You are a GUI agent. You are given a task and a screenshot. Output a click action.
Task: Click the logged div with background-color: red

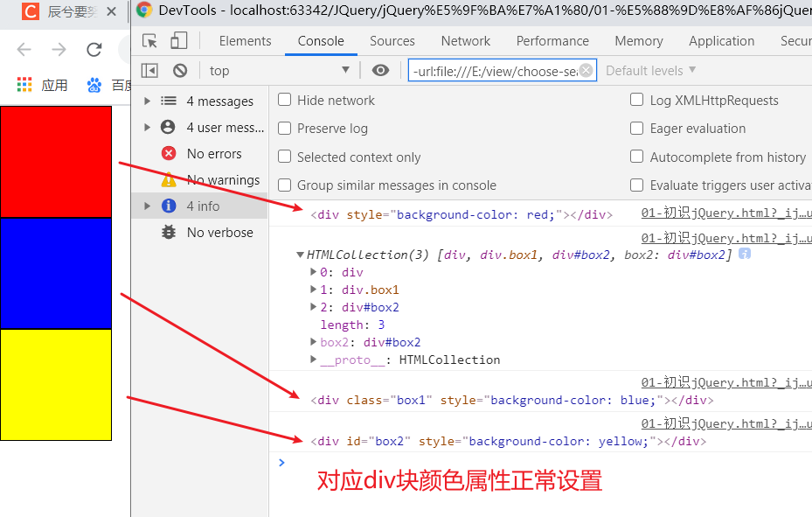[x=462, y=214]
